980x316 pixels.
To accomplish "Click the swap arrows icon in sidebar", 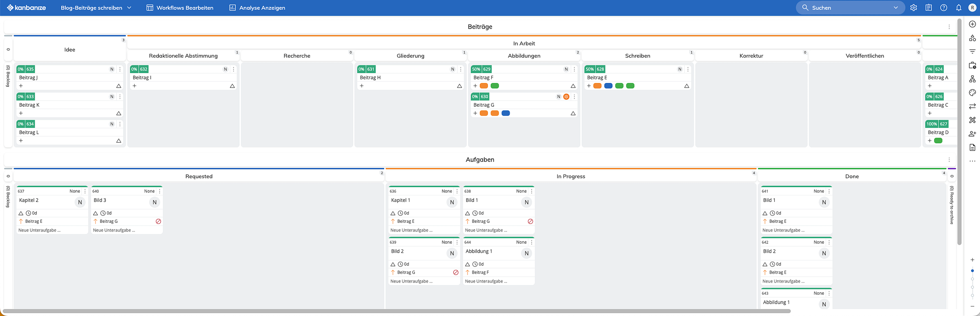I will [x=973, y=106].
